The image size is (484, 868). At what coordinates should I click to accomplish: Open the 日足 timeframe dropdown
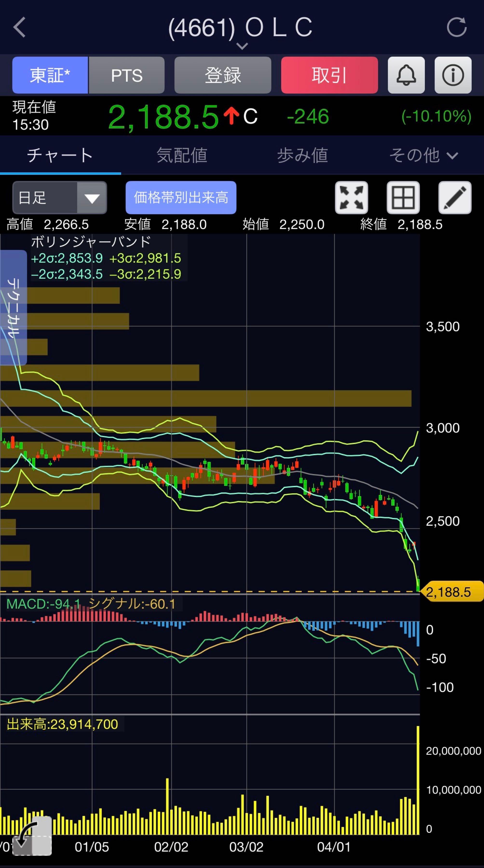[59, 198]
